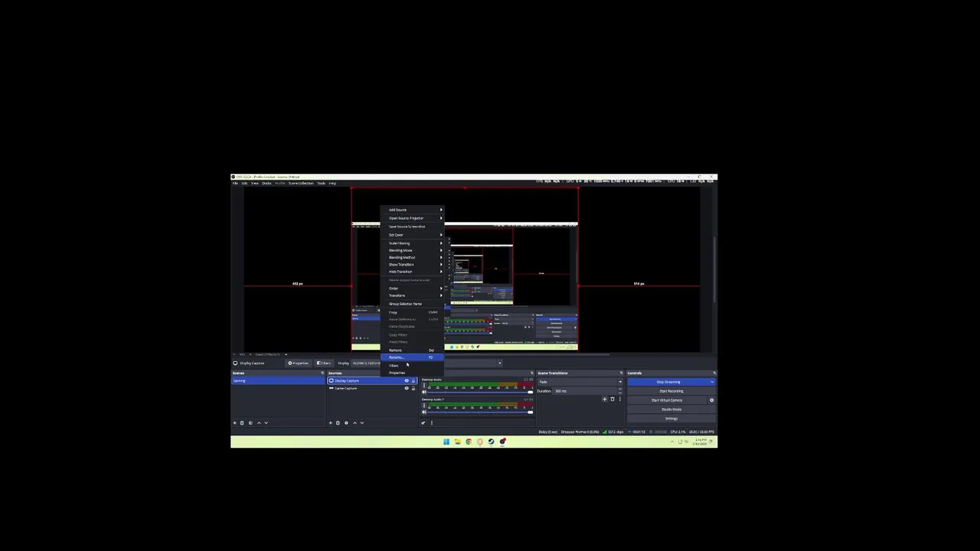Increase transition Duration with the spinner
Screen dimensions: 980x551
coord(620,389)
